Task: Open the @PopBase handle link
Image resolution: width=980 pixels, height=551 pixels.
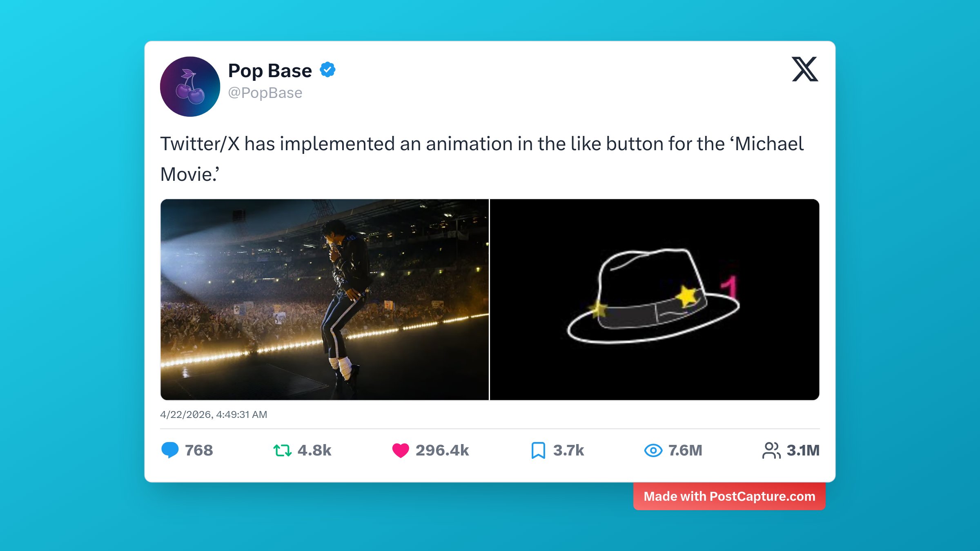Action: (265, 93)
